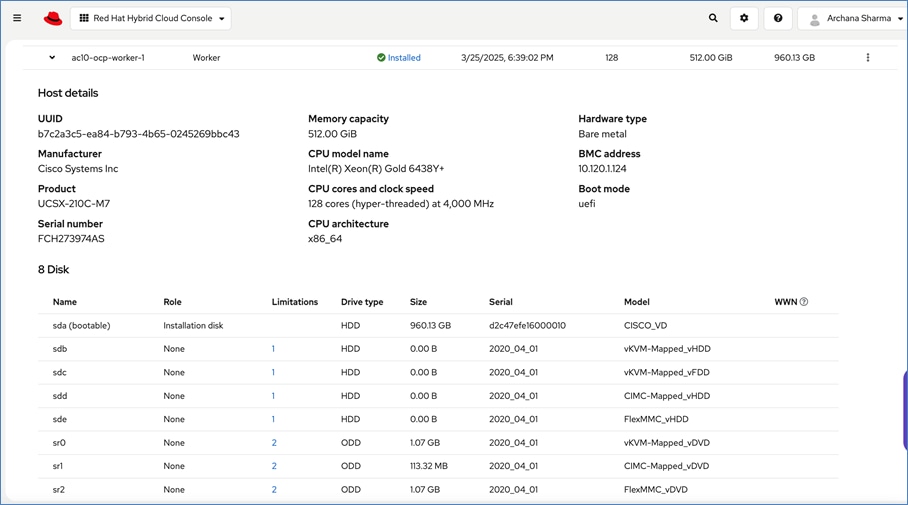
Task: Click the Role column header
Action: click(x=173, y=302)
